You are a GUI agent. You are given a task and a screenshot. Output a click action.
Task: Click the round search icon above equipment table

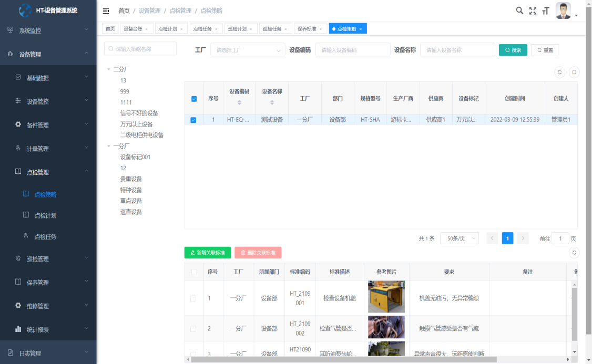pyautogui.click(x=574, y=72)
